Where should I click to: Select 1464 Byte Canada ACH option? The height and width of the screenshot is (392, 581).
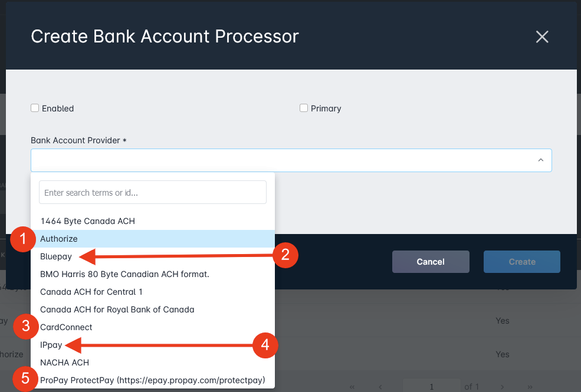(153, 221)
